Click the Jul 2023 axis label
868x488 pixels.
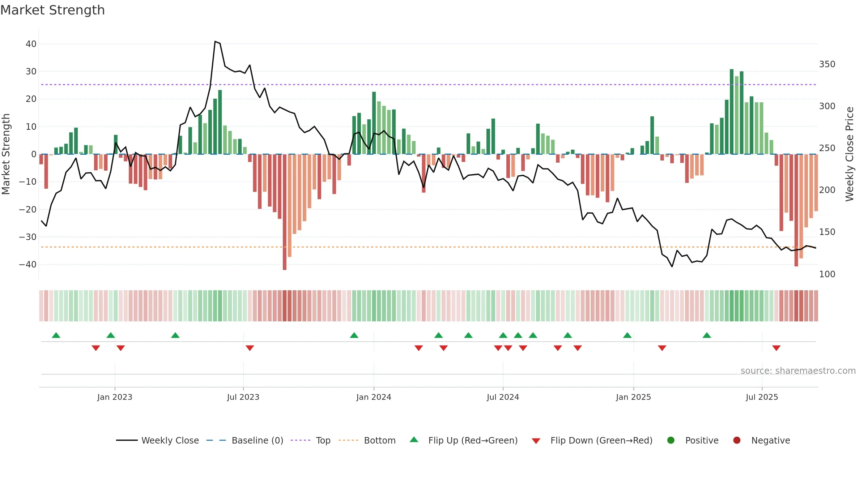pos(243,397)
